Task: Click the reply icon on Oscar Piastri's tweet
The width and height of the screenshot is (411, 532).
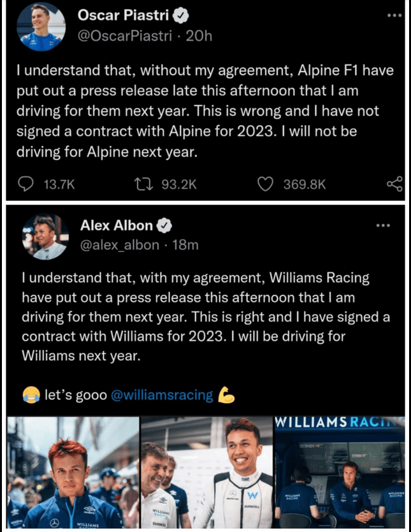Action: coord(27,184)
